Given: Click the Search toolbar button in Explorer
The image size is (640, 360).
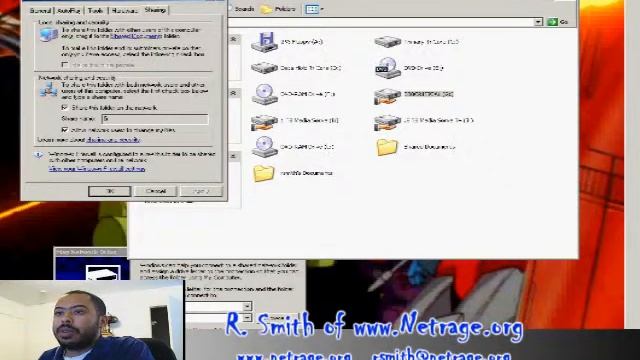Looking at the screenshot, I should click(x=242, y=9).
